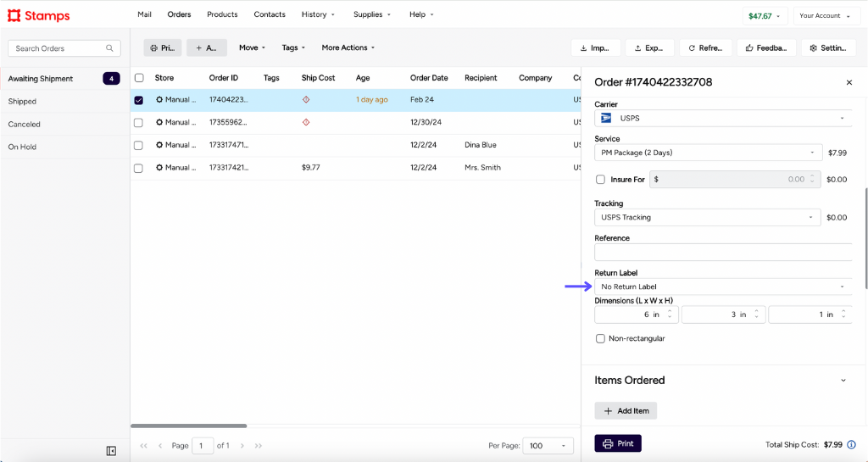Select the Shipped filter
868x462 pixels.
[64, 101]
